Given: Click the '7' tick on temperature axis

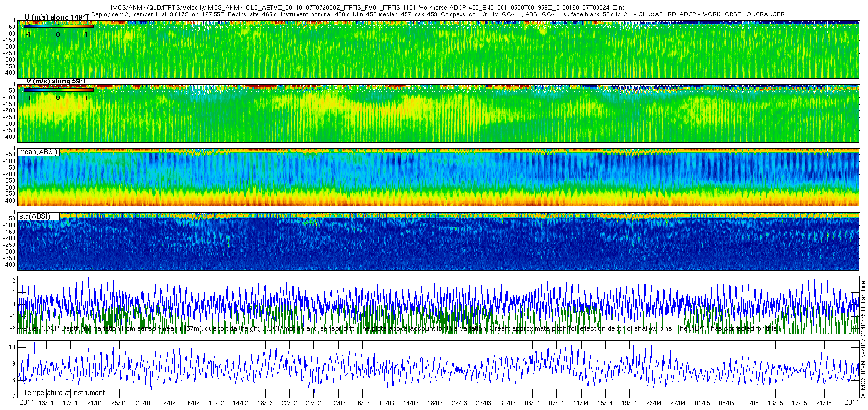Looking at the screenshot, I should (x=14, y=396).
